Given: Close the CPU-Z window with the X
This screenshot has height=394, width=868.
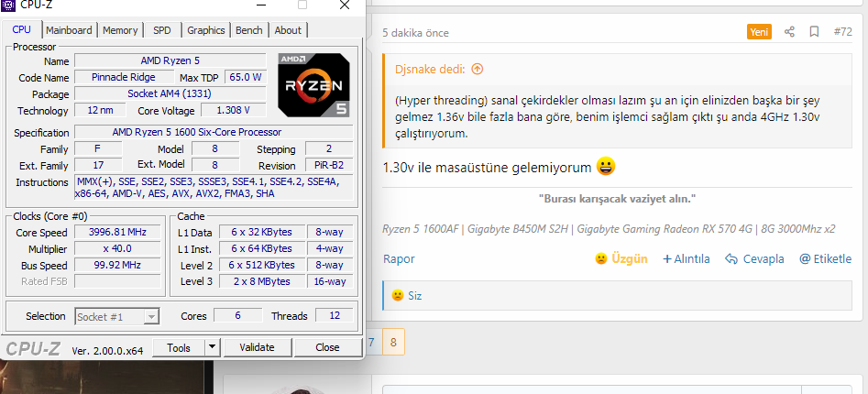Looking at the screenshot, I should coord(345,5).
